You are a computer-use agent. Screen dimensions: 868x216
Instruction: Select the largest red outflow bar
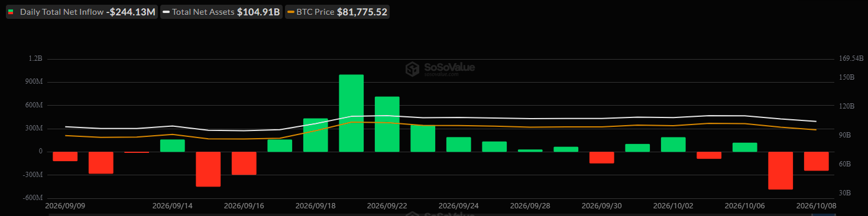click(780, 171)
